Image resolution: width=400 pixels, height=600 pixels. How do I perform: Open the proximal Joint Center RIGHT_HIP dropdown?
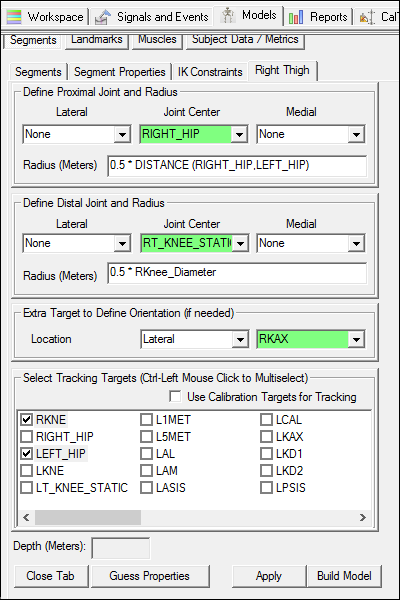240,134
